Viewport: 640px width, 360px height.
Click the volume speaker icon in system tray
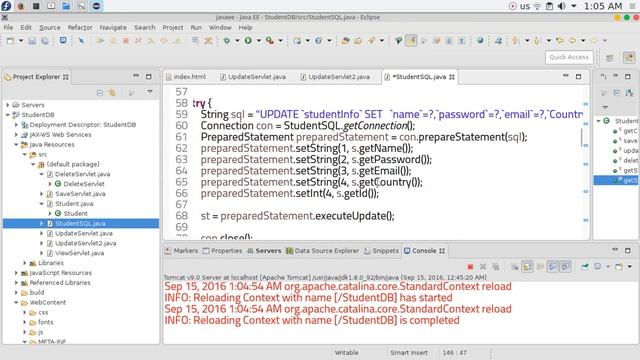click(x=562, y=6)
